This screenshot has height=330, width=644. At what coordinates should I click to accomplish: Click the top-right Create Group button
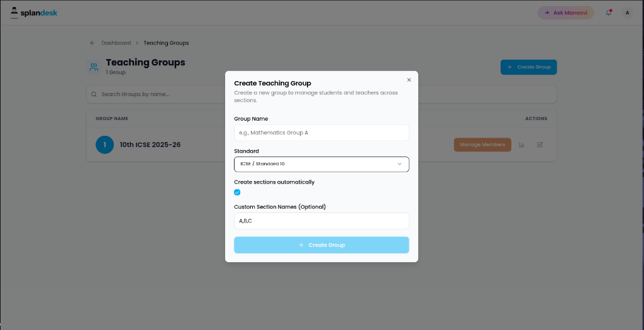[528, 67]
